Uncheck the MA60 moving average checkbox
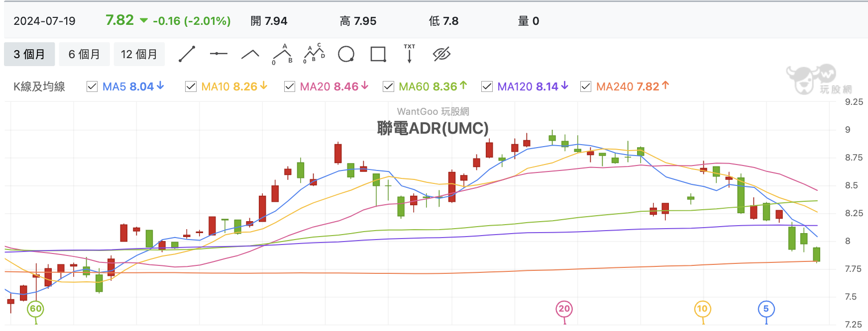The height and width of the screenshot is (331, 868). coord(388,86)
